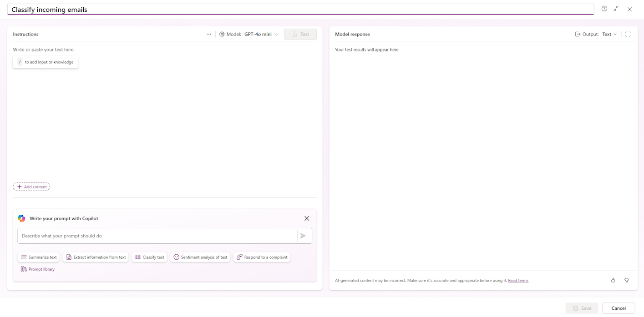Give thumbs up feedback

pos(613,280)
